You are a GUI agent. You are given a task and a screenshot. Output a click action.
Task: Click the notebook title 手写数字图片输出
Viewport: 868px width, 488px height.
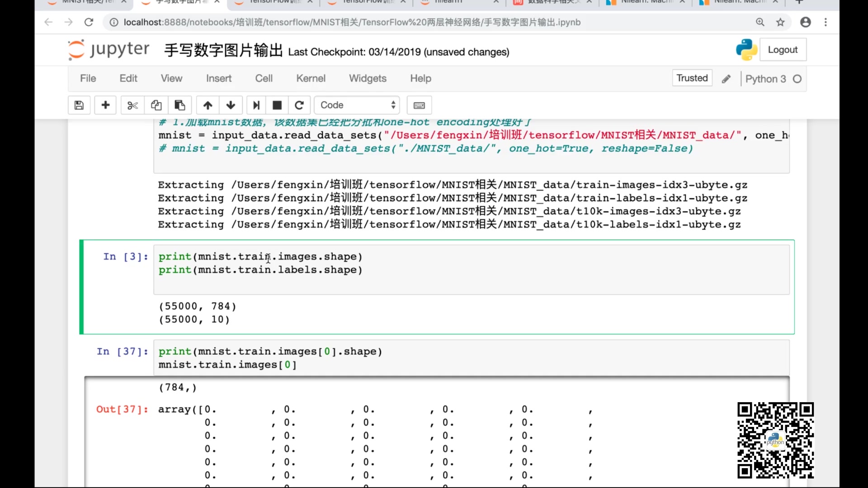pyautogui.click(x=223, y=50)
